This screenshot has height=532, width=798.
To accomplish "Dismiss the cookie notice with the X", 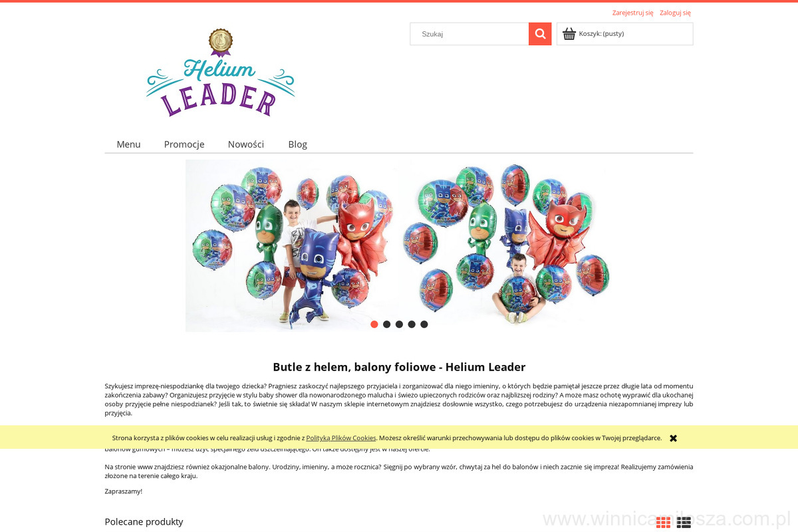I will tap(673, 438).
